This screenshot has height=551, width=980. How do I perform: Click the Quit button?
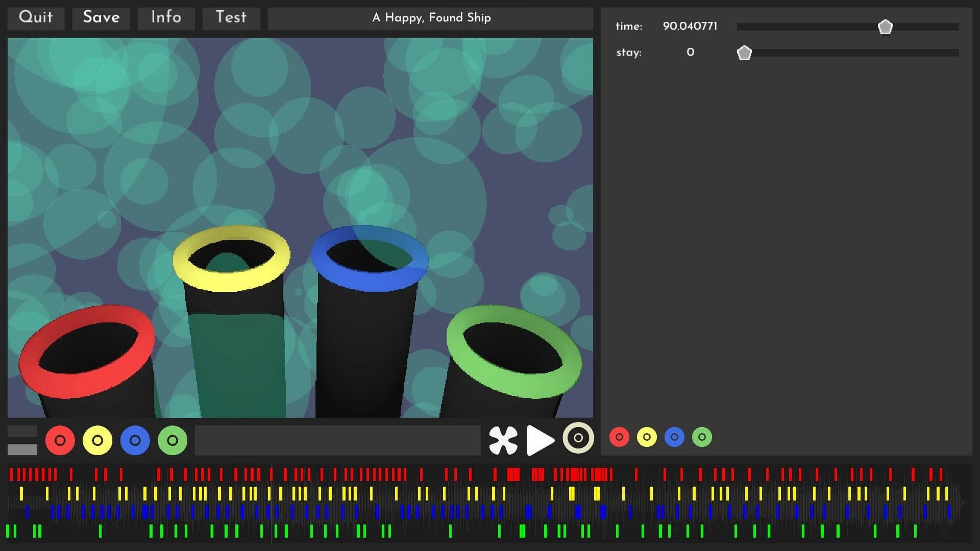tap(35, 18)
